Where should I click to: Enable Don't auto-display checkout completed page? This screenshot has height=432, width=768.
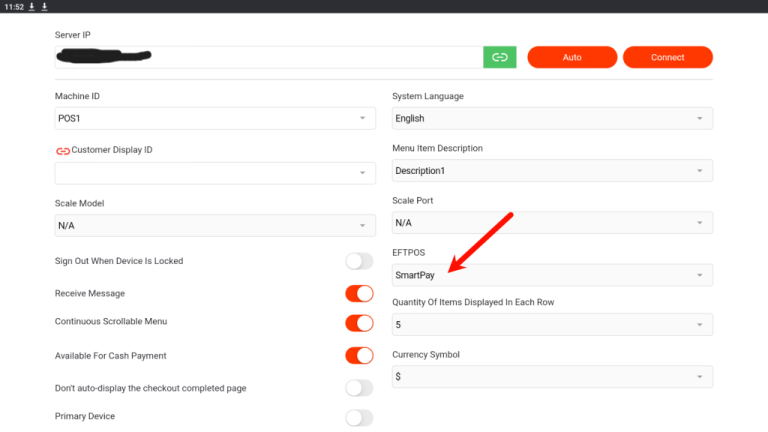click(358, 387)
